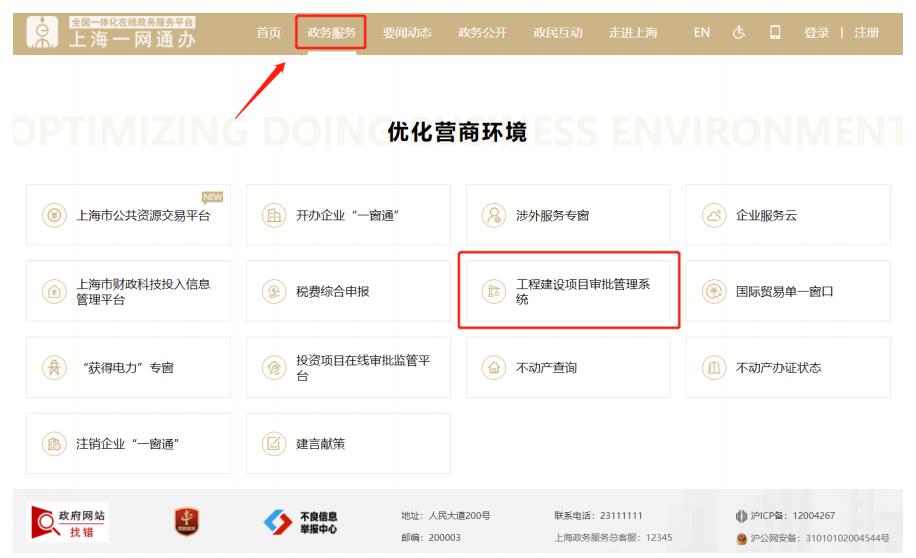This screenshot has height=558, width=916.
Task: Click the 企业服务云 cloud icon
Action: coord(714,215)
